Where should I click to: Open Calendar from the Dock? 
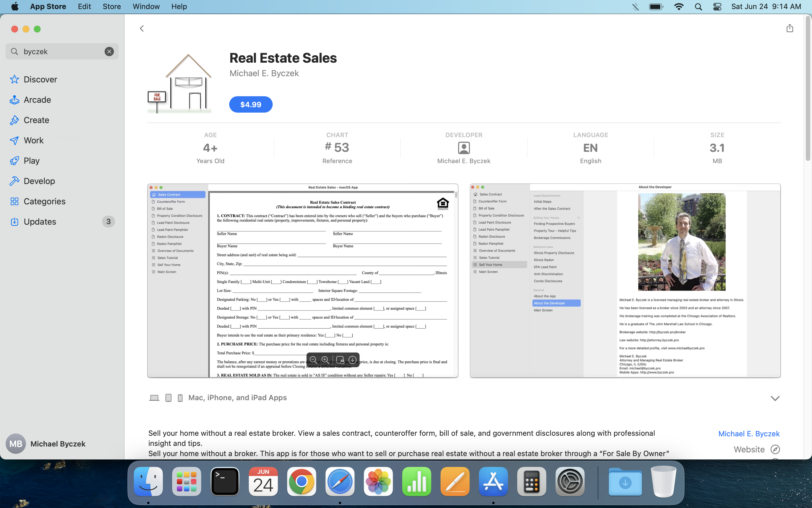[263, 481]
